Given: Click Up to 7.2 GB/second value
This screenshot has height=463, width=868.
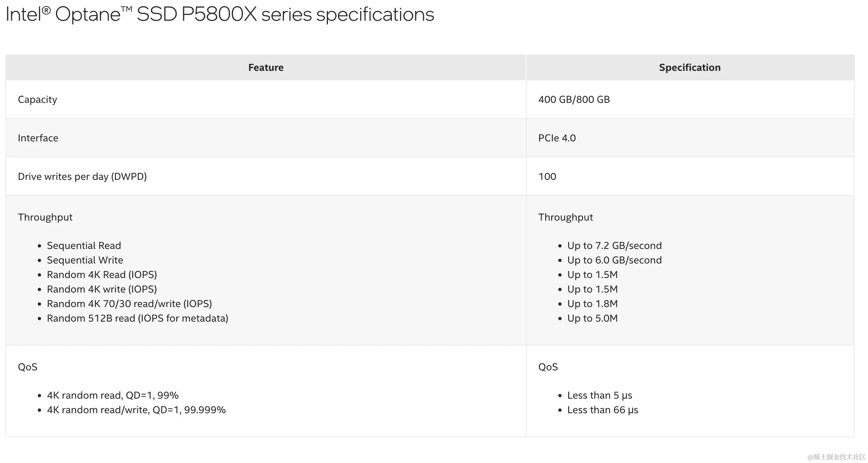Looking at the screenshot, I should coord(614,246).
